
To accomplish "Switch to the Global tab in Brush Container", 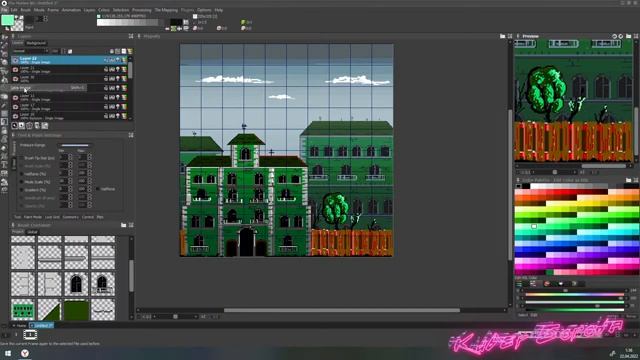I will [x=32, y=232].
